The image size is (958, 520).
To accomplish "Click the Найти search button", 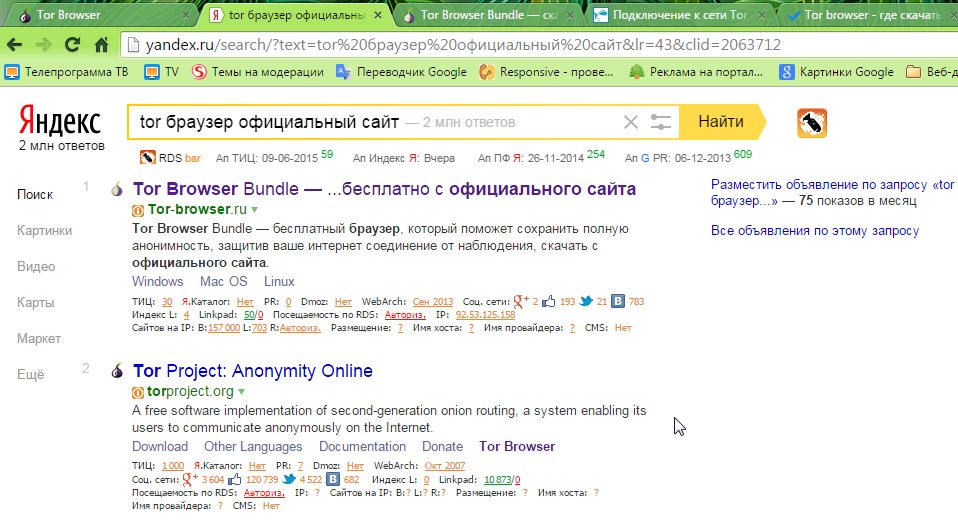I will (722, 122).
